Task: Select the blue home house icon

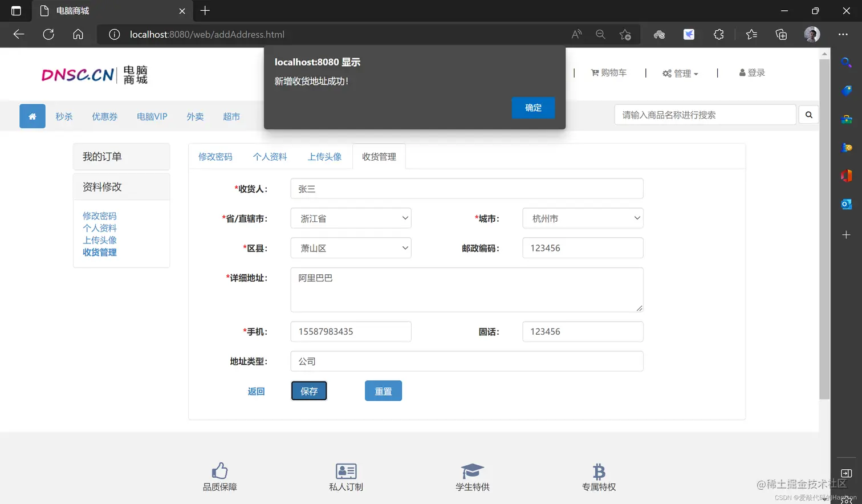Action: 32,116
